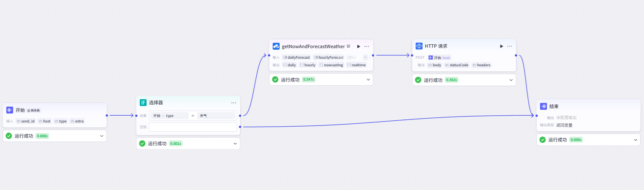Expand the getNowAndForecastWeather run result
Screen dimensions: 644x190
(x=368, y=79)
